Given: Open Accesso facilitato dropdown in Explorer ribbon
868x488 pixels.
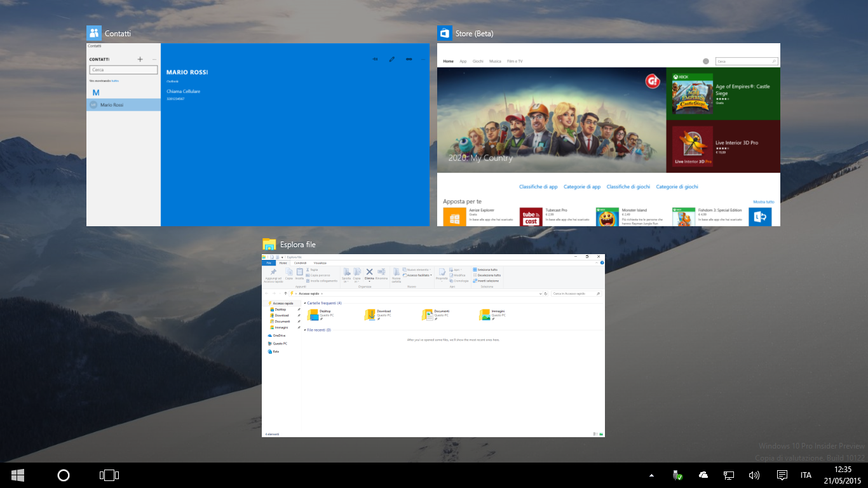Looking at the screenshot, I should 417,275.
